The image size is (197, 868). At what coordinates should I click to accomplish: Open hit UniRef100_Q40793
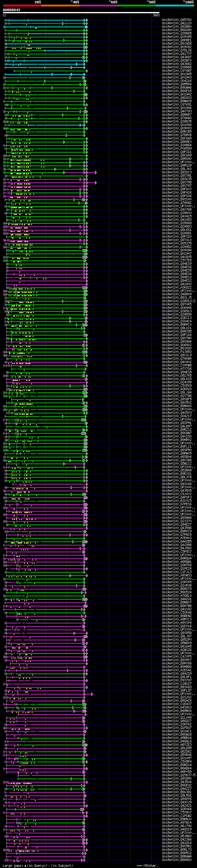click(x=177, y=111)
